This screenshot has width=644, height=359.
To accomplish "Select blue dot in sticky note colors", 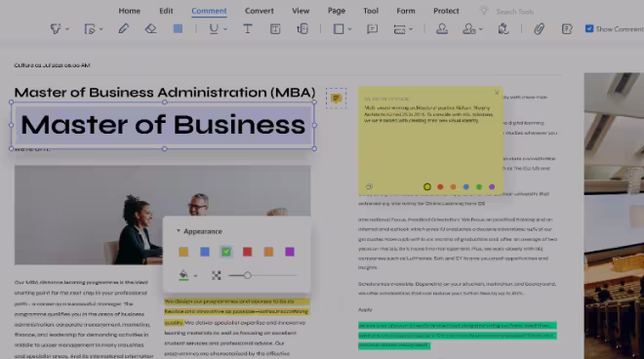I will [465, 187].
